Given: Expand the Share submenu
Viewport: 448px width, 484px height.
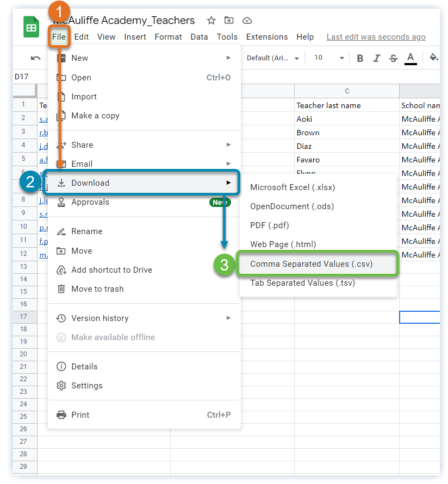Looking at the screenshot, I should pyautogui.click(x=144, y=145).
